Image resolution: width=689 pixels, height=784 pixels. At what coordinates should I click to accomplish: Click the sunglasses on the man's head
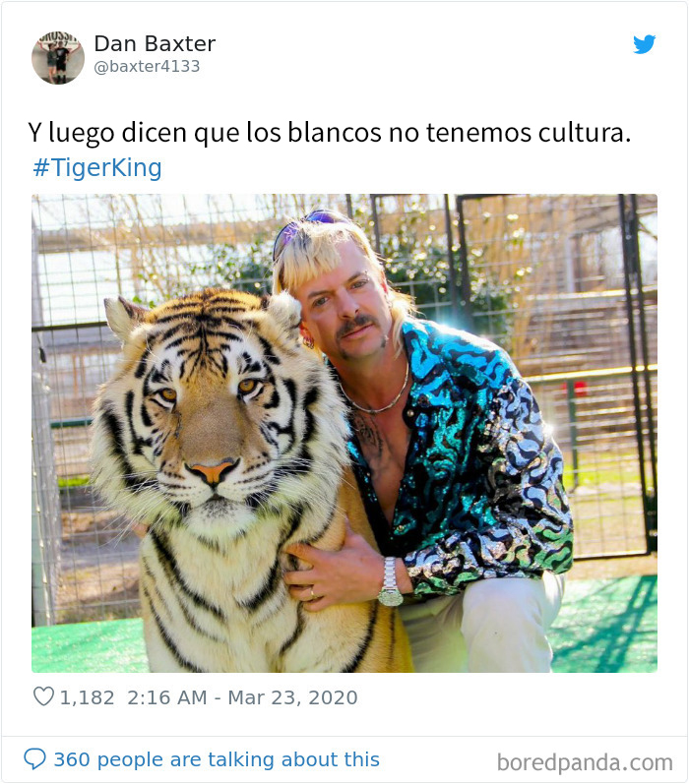[x=309, y=223]
